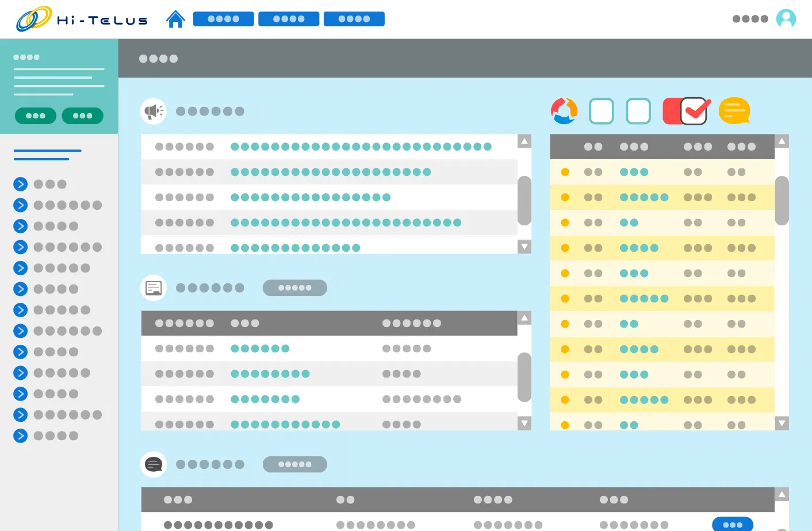Click the multicolor circular arrows icon
This screenshot has height=531, width=812.
point(564,111)
